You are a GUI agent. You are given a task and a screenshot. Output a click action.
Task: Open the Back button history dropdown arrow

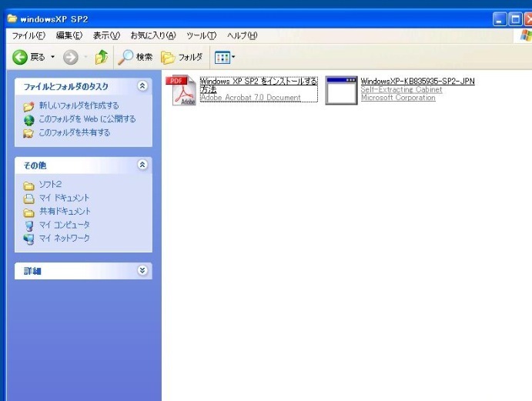pos(53,57)
